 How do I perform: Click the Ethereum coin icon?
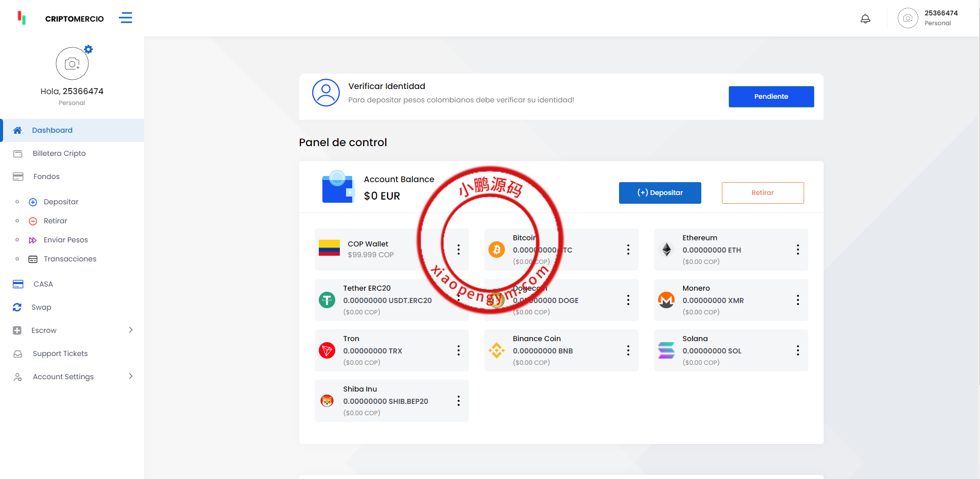pyautogui.click(x=666, y=250)
